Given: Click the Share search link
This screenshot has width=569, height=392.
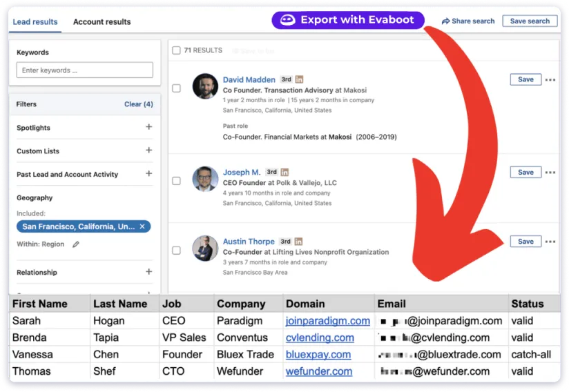Looking at the screenshot, I should 468,21.
